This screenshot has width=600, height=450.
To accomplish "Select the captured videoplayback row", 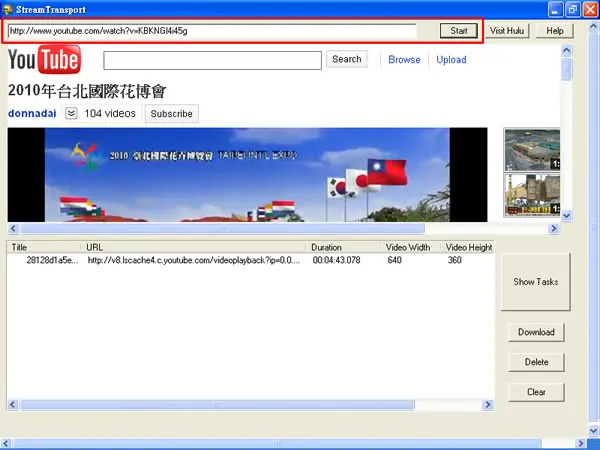I will (x=250, y=260).
